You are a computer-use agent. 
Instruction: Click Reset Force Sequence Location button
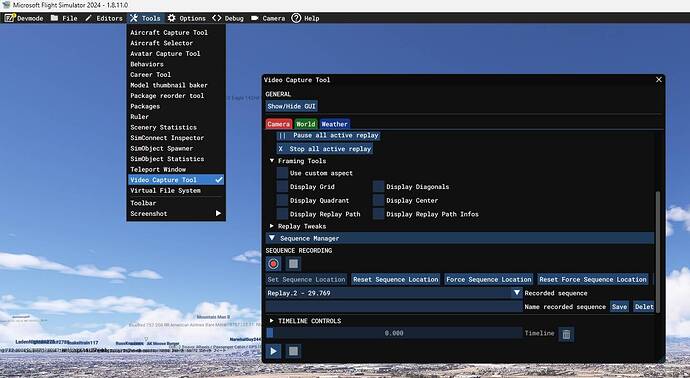(593, 279)
